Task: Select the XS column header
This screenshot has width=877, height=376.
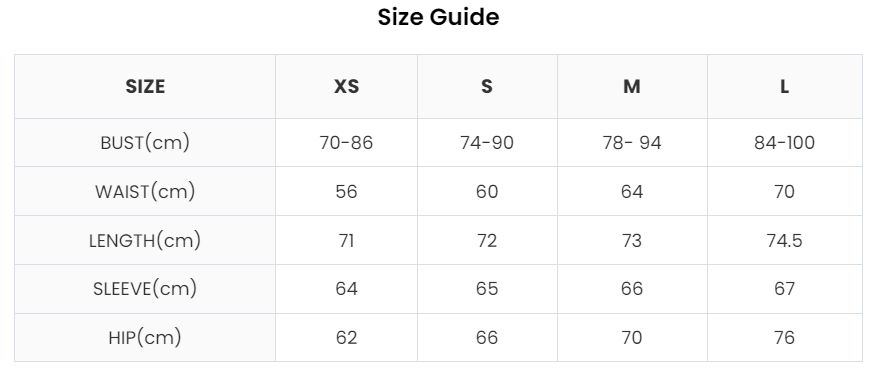Action: [346, 87]
